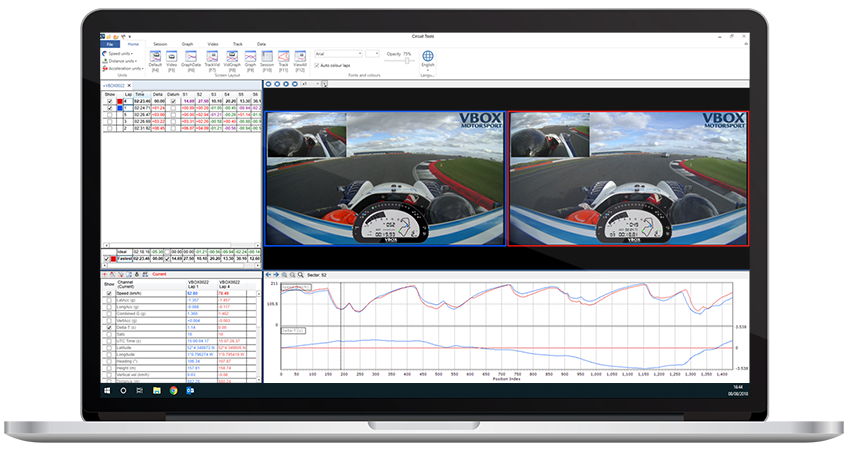Switch to the Session ribbon tab
The image size is (850, 450).
tap(160, 44)
